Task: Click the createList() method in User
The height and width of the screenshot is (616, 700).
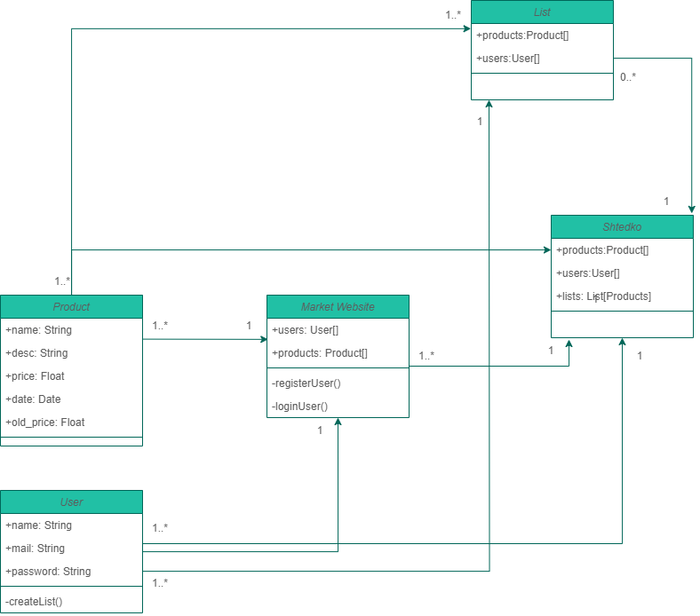Action: tap(34, 601)
